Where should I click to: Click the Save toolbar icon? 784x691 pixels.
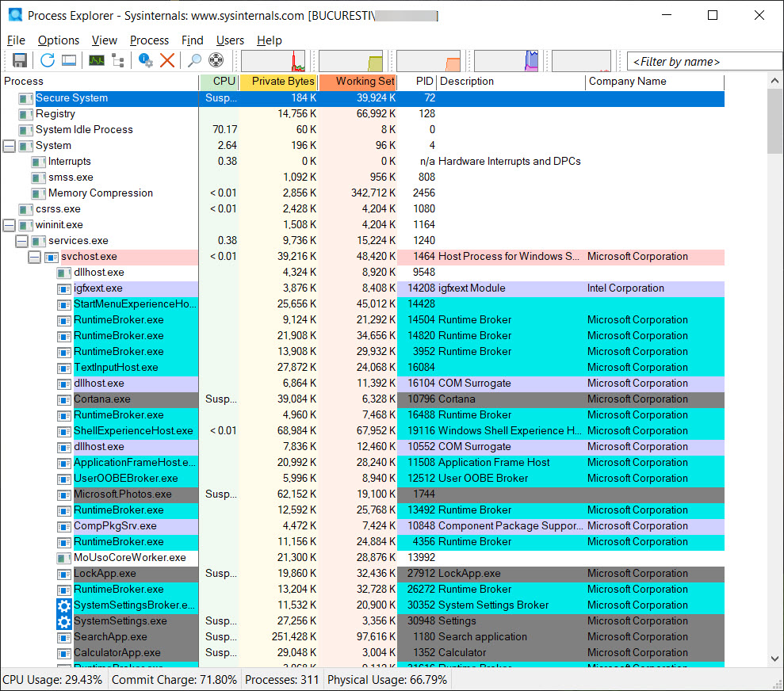(x=20, y=60)
